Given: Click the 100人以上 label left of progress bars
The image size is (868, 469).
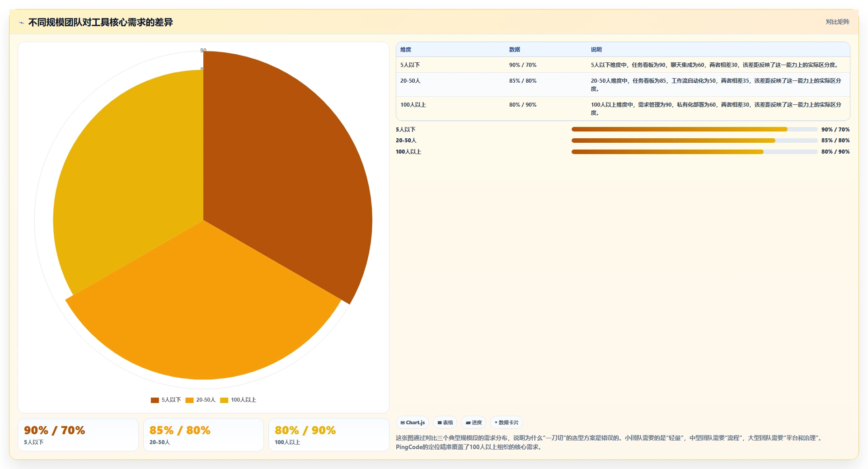Looking at the screenshot, I should pos(408,152).
